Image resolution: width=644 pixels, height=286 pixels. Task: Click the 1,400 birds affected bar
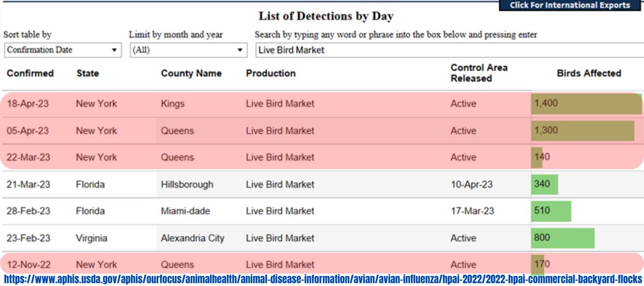[x=587, y=103]
